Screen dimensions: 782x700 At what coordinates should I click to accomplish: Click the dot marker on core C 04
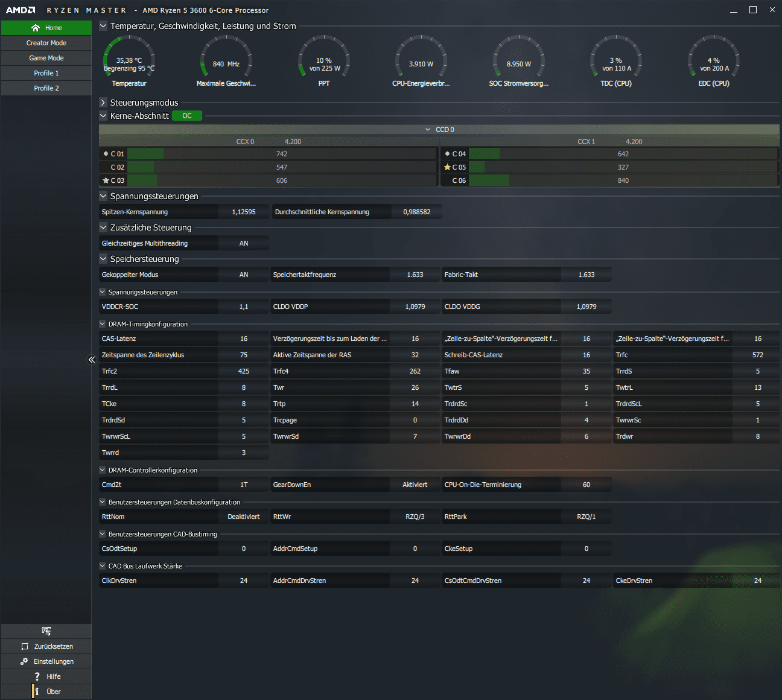point(447,154)
